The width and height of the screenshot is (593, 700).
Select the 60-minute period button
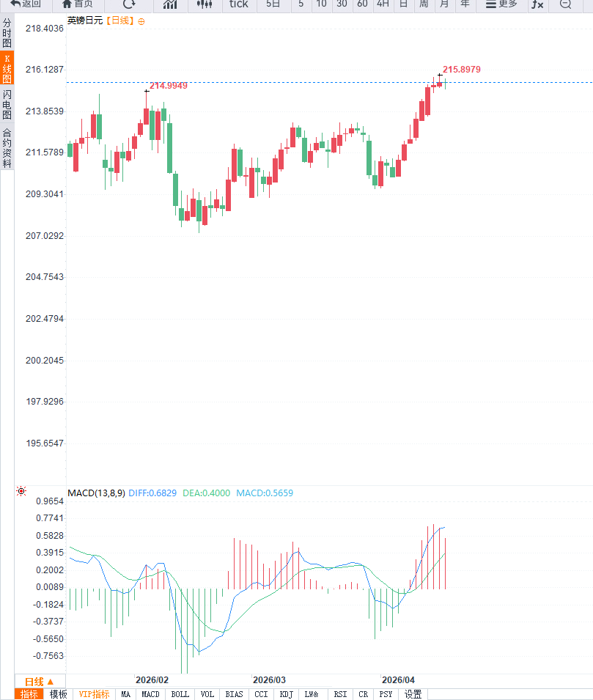362,4
